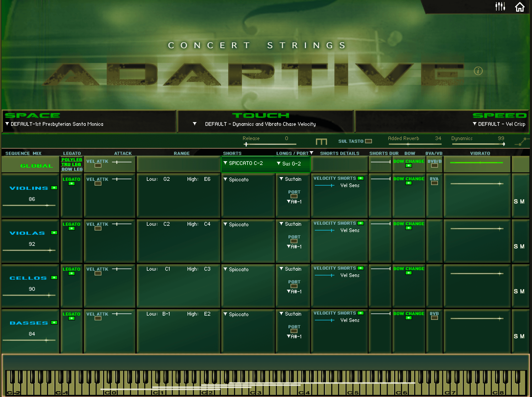Click Violins Low range value G2
The height and width of the screenshot is (397, 532).
tap(166, 179)
